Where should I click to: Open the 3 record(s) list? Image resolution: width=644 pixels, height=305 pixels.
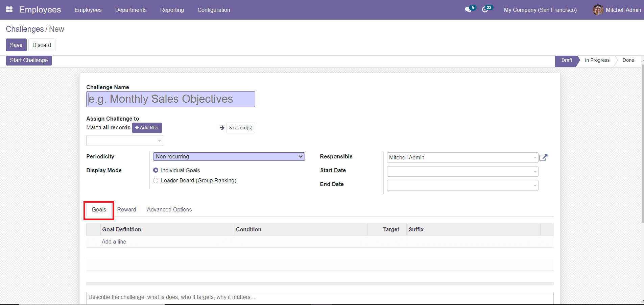240,128
